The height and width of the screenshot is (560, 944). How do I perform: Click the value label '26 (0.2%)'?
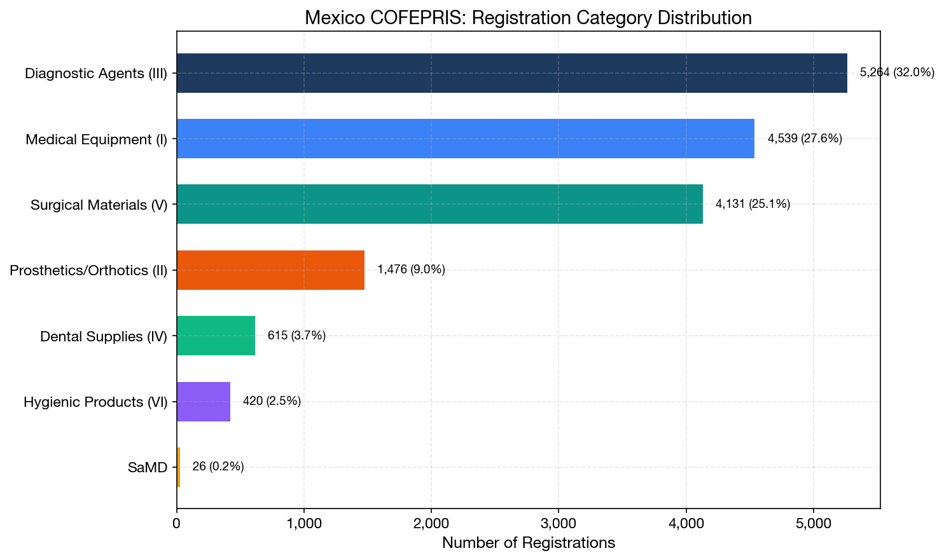218,467
